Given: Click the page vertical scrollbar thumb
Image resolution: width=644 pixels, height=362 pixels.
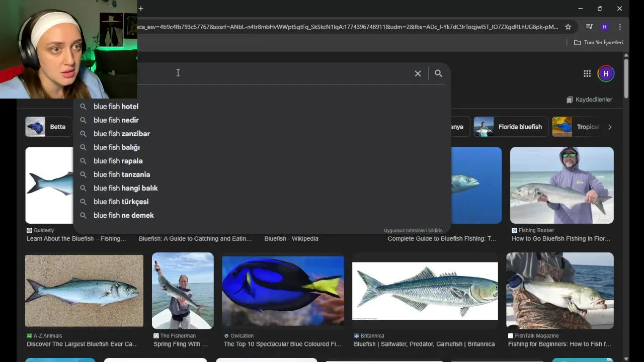Looking at the screenshot, I should [x=626, y=79].
